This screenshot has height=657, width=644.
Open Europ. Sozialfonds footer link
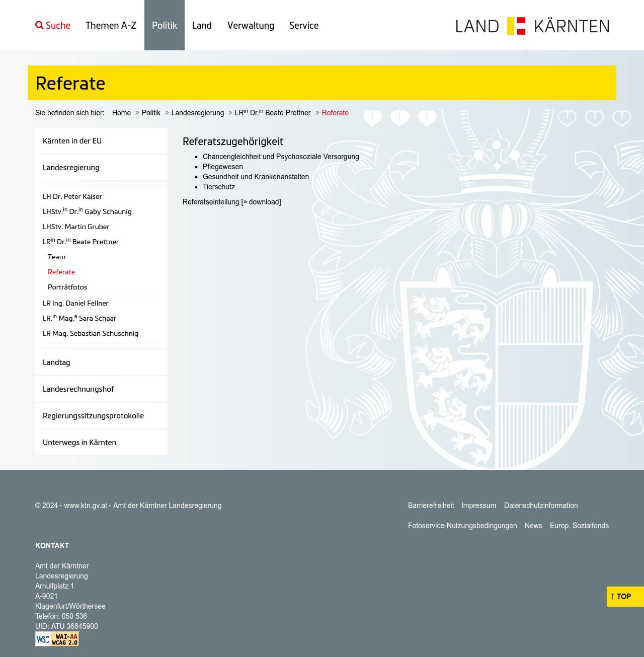click(579, 526)
